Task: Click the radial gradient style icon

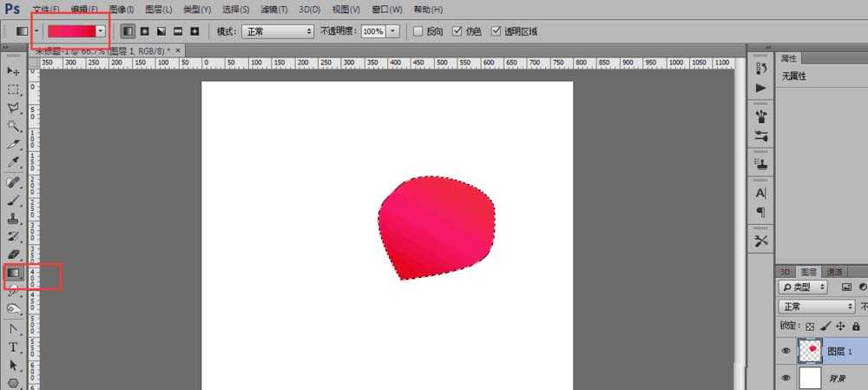Action: click(x=144, y=31)
